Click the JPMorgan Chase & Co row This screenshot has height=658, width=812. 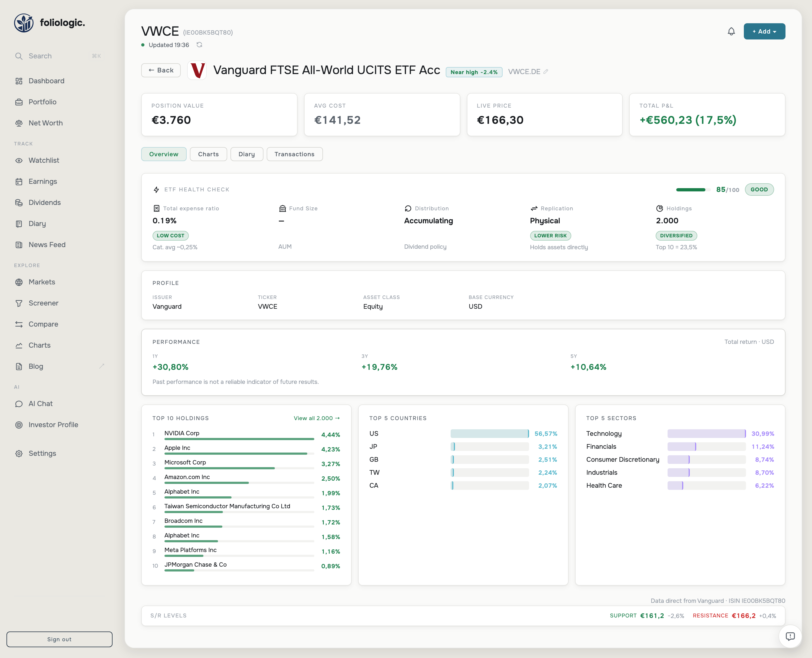tap(246, 566)
